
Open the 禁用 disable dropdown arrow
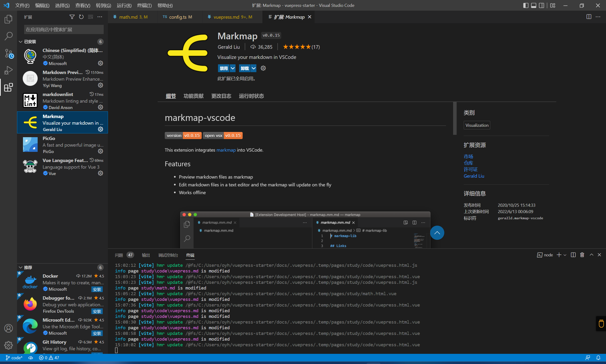[x=232, y=68]
